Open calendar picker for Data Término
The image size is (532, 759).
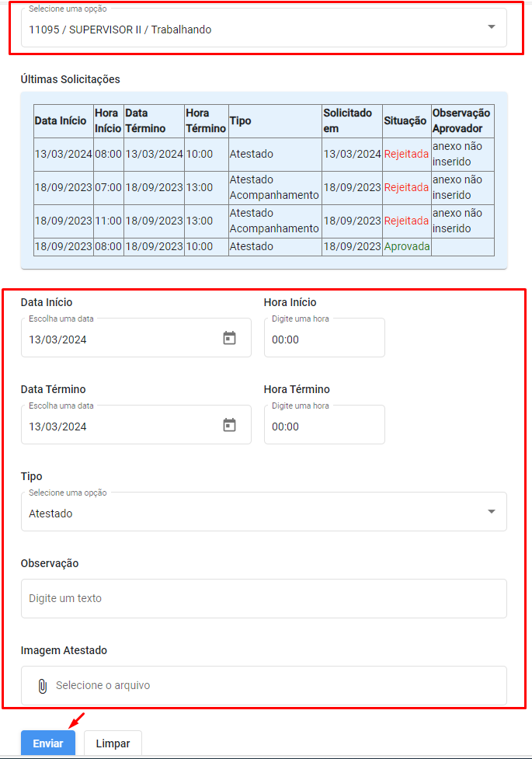pyautogui.click(x=229, y=425)
